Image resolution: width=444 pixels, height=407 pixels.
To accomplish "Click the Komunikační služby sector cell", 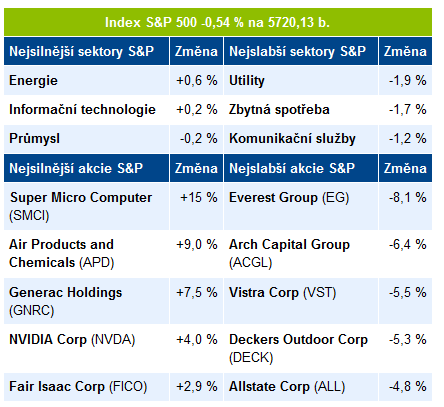I will tap(301, 139).
